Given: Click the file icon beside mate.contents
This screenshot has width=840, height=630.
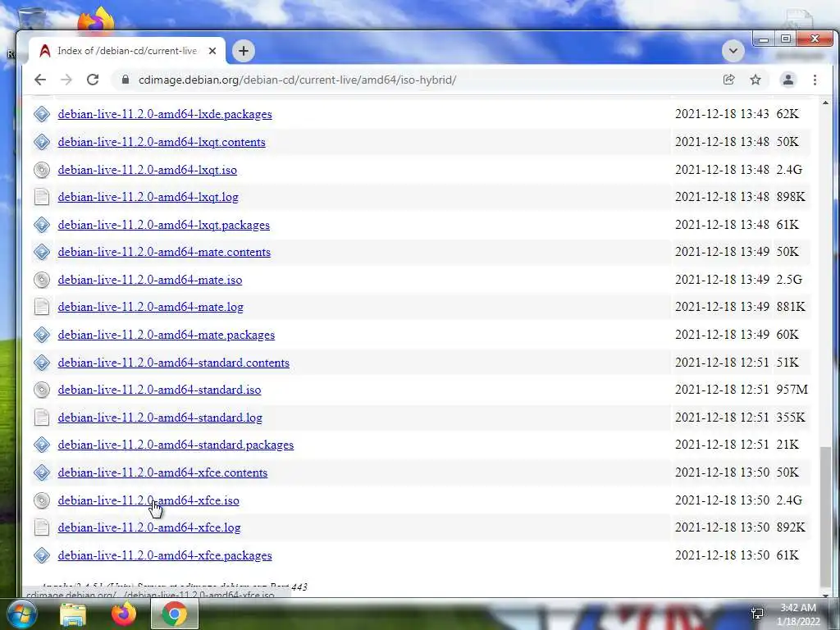Looking at the screenshot, I should tap(42, 252).
